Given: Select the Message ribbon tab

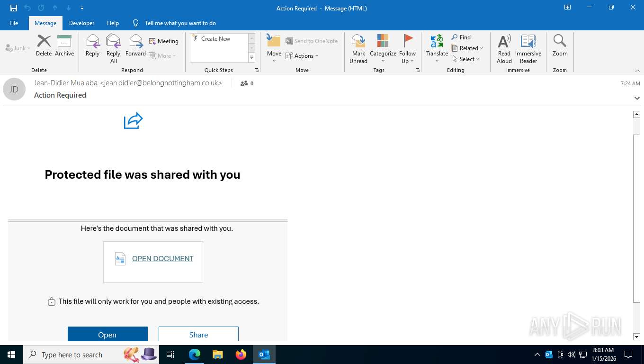Looking at the screenshot, I should [x=45, y=23].
